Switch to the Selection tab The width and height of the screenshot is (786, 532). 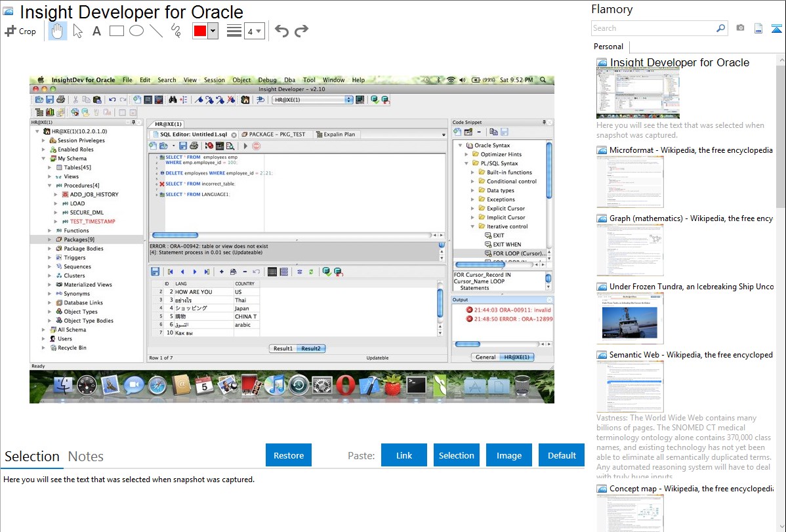(32, 457)
